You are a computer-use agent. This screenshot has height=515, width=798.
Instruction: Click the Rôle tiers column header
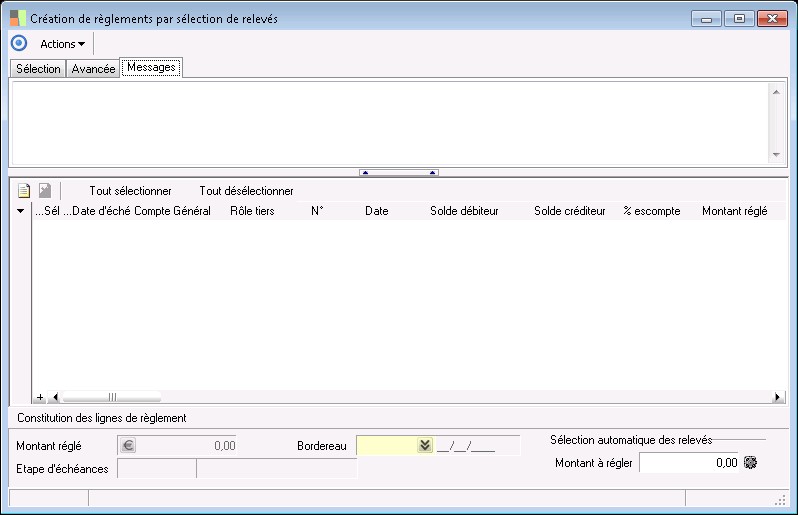click(252, 211)
